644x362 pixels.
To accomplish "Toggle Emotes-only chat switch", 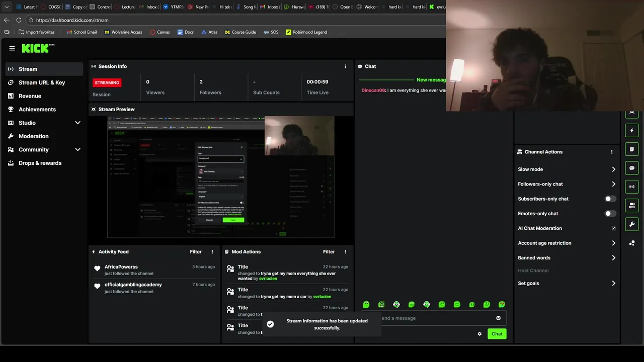I will tap(610, 214).
